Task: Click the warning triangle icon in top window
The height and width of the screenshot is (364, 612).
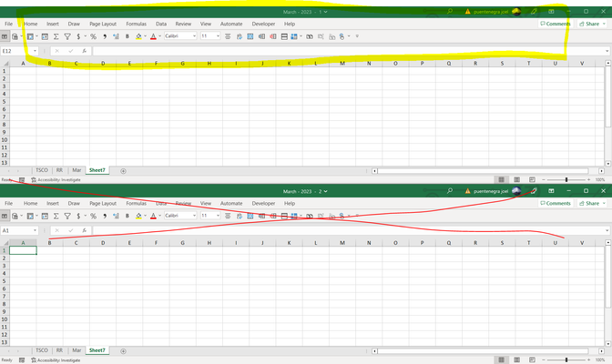Action: (x=467, y=11)
